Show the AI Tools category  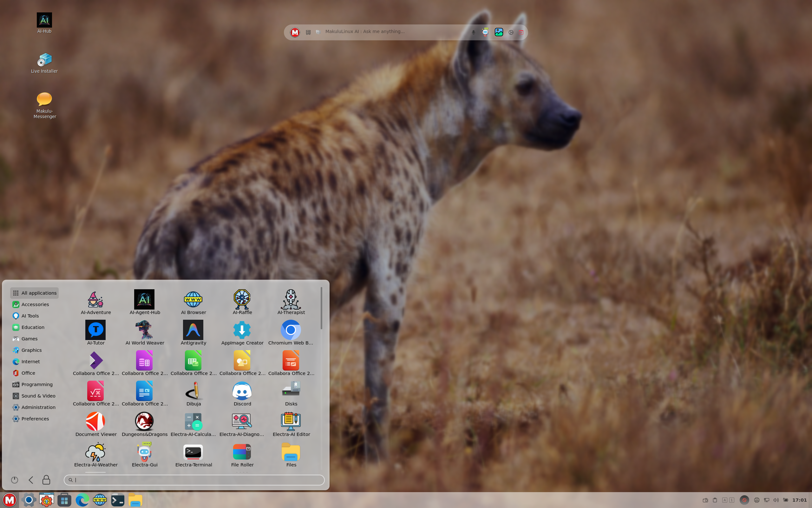26,316
